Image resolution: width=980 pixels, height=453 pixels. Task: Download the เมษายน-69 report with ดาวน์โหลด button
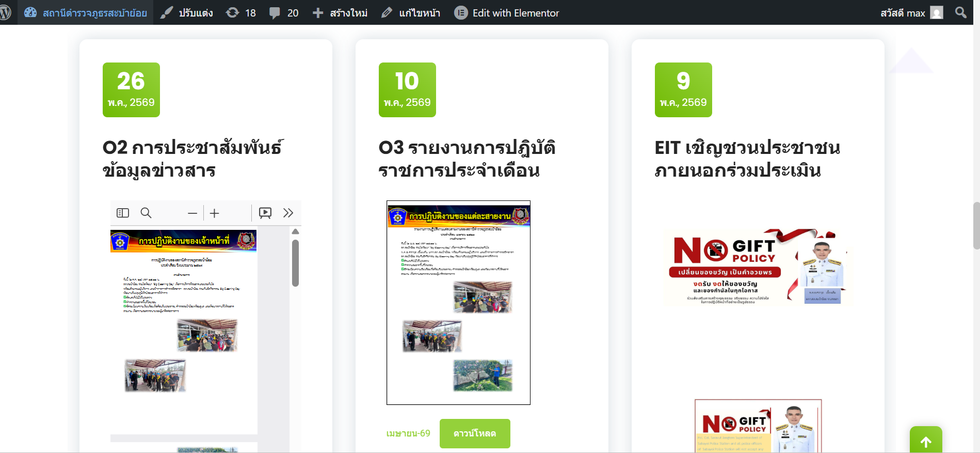point(475,433)
